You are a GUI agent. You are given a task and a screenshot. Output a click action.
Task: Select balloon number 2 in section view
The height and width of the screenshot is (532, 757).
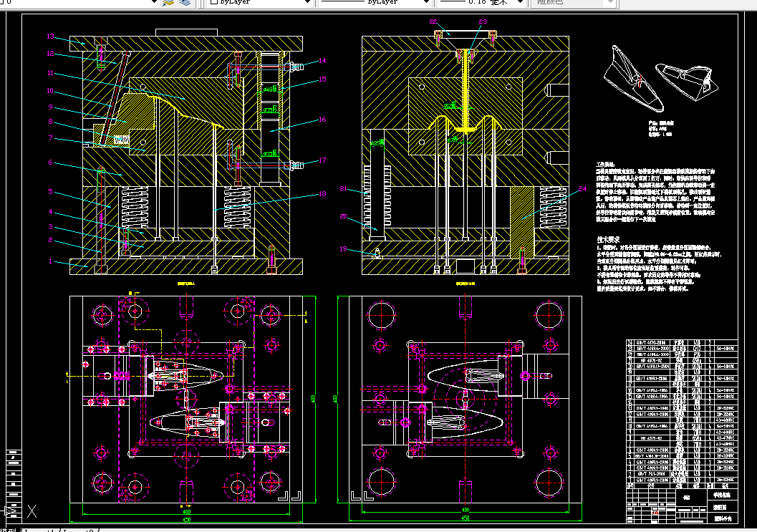(50, 240)
